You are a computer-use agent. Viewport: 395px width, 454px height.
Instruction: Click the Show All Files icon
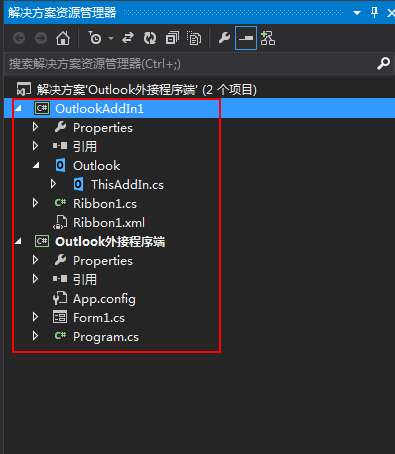click(x=194, y=38)
